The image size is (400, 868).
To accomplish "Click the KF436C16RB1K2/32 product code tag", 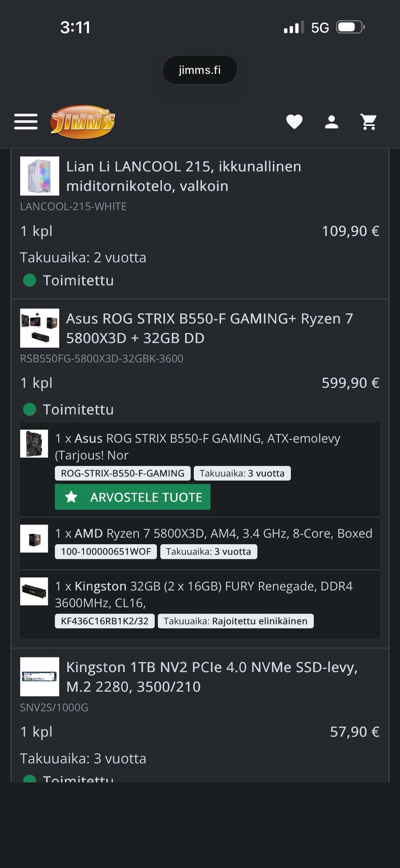I will click(105, 621).
